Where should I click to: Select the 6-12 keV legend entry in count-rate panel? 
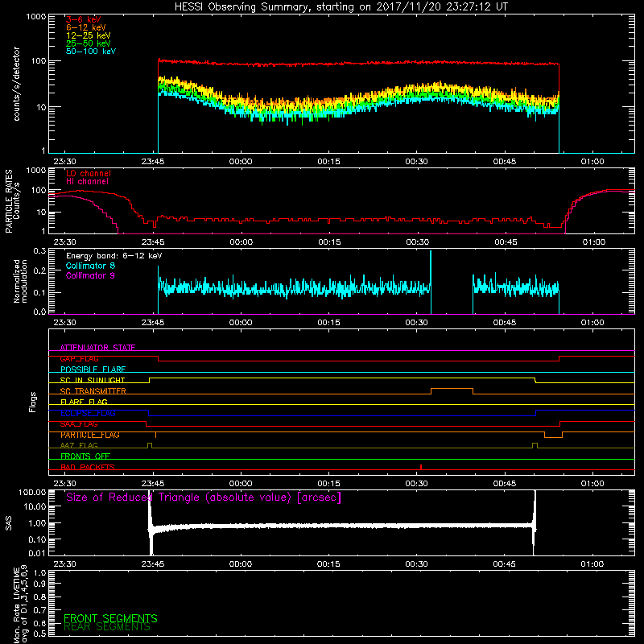86,27
